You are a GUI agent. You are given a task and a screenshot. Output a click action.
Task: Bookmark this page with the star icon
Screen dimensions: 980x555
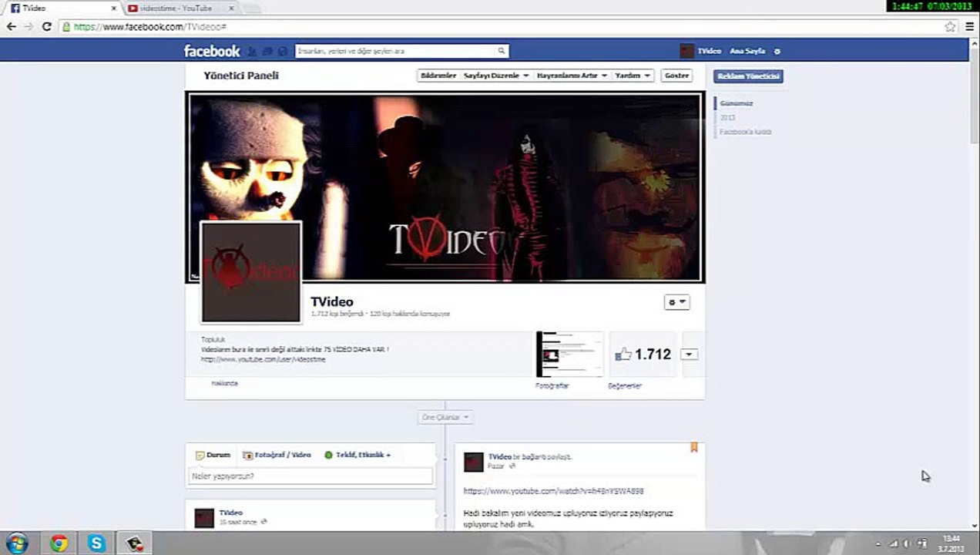pyautogui.click(x=950, y=26)
